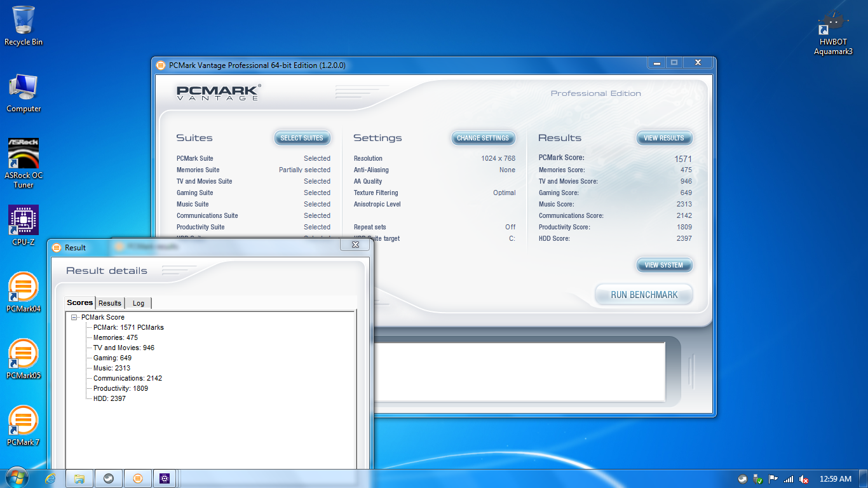This screenshot has width=868, height=488.
Task: Click the Productivity Suite label
Action: (x=201, y=227)
